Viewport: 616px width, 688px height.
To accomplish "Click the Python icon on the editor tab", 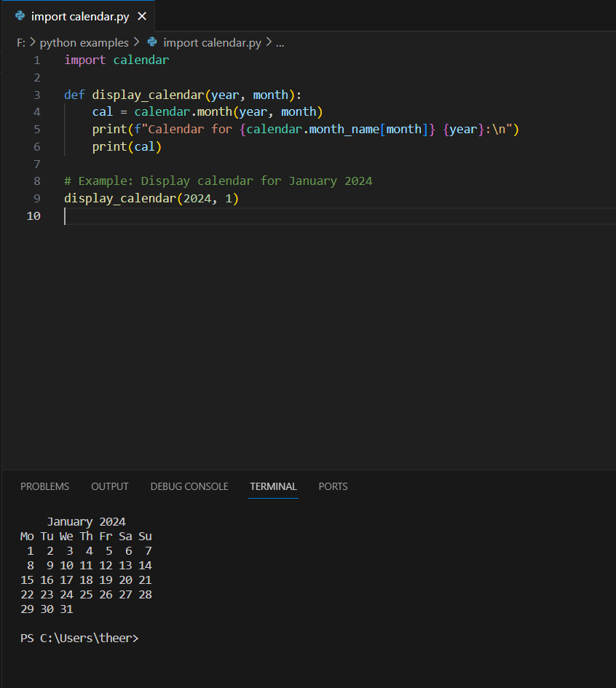I will click(x=20, y=16).
